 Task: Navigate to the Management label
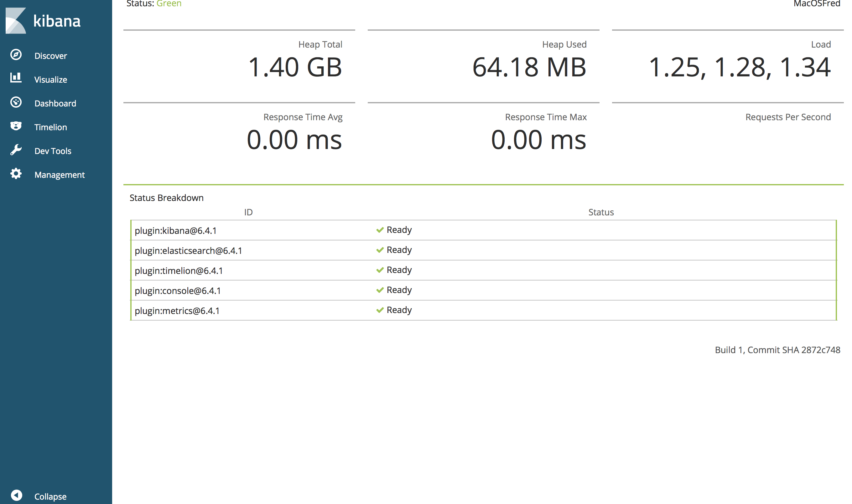pyautogui.click(x=60, y=175)
